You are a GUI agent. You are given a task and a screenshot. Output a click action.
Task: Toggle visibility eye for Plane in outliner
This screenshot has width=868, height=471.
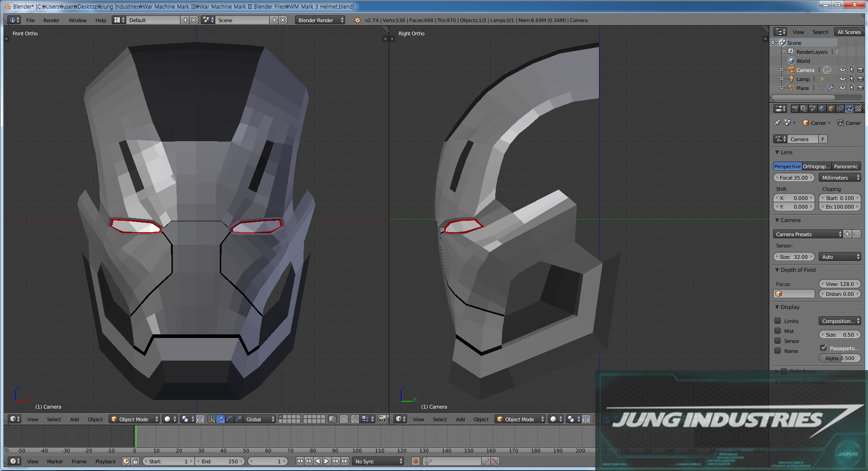[842, 88]
